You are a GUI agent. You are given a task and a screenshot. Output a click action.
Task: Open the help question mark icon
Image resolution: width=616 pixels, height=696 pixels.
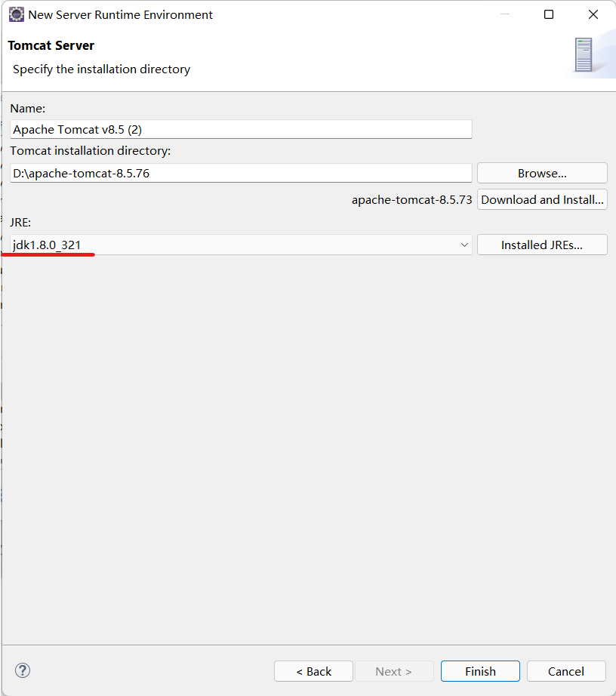pos(23,670)
